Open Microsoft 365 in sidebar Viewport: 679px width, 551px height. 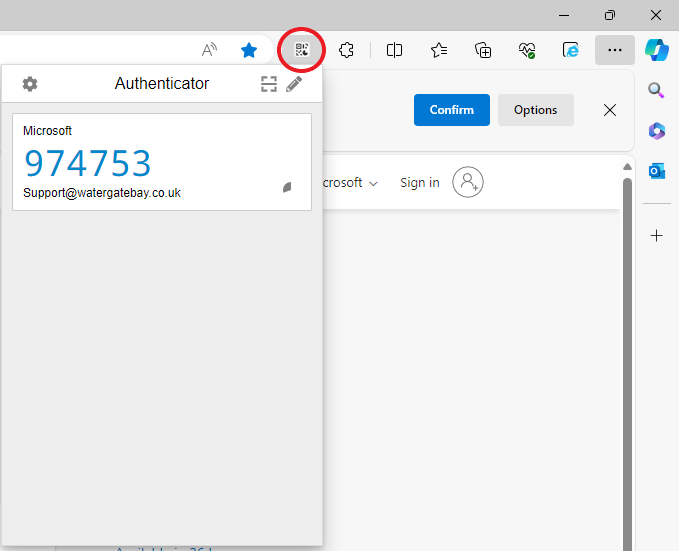(656, 131)
